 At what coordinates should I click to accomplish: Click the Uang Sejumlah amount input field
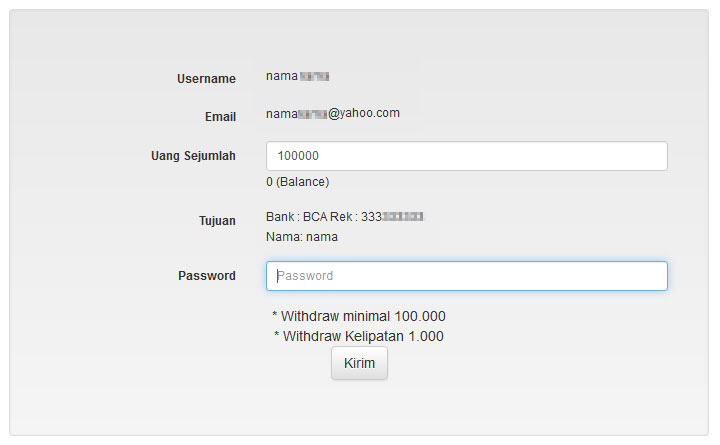coord(466,156)
